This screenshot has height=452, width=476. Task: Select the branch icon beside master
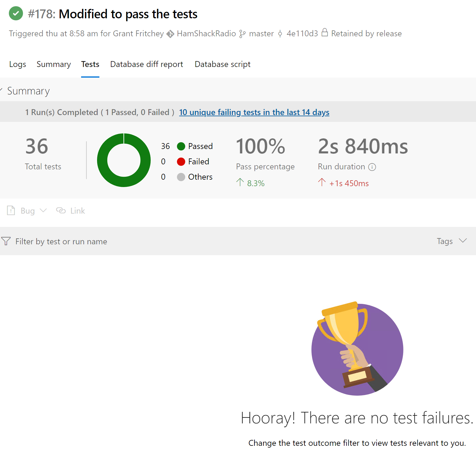(242, 34)
